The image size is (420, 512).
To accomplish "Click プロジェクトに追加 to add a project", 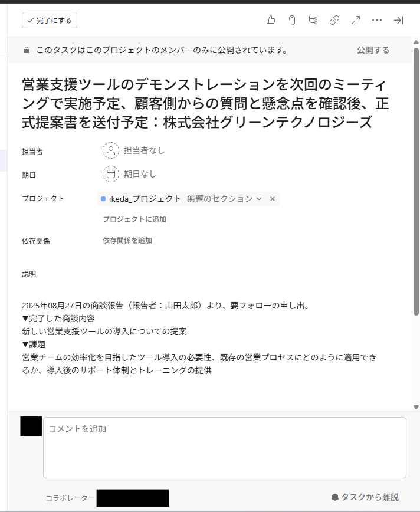I will point(134,219).
